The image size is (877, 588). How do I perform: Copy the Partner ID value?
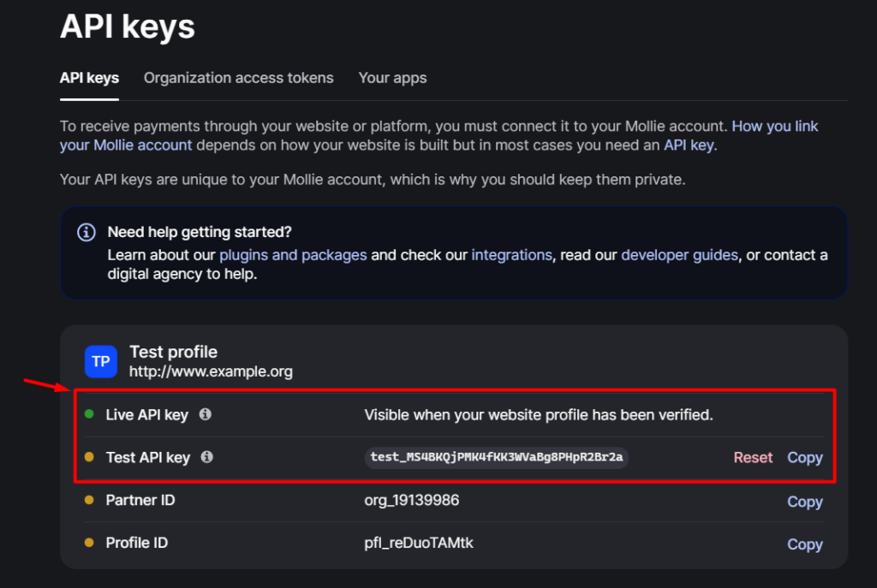(805, 502)
